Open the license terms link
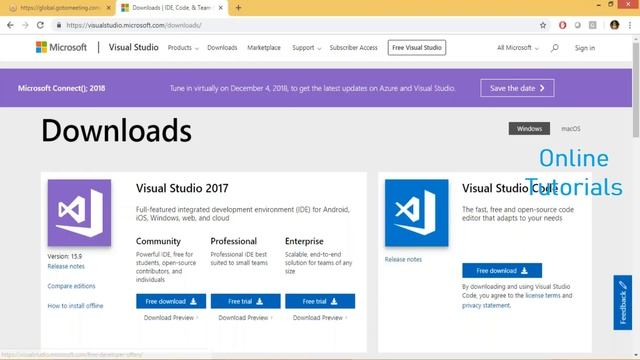The height and width of the screenshot is (360, 640). [542, 296]
